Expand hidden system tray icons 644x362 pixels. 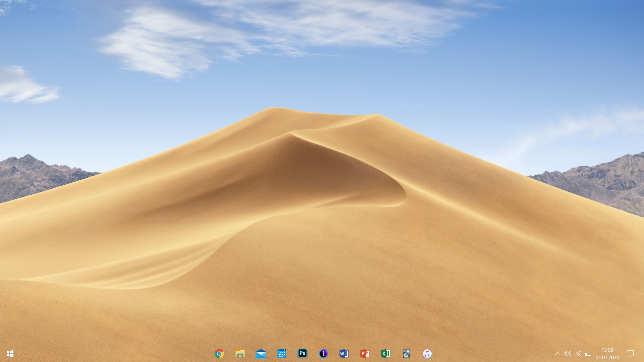pyautogui.click(x=558, y=354)
